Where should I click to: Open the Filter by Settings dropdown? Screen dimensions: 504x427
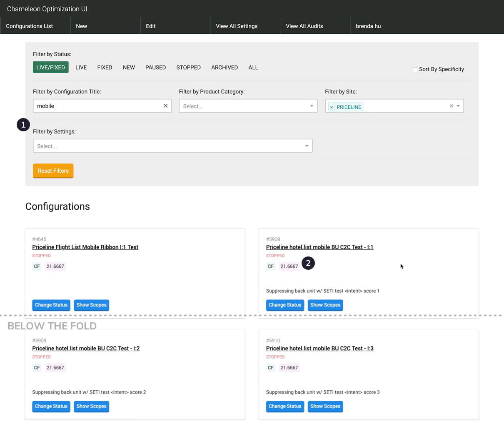pyautogui.click(x=173, y=146)
